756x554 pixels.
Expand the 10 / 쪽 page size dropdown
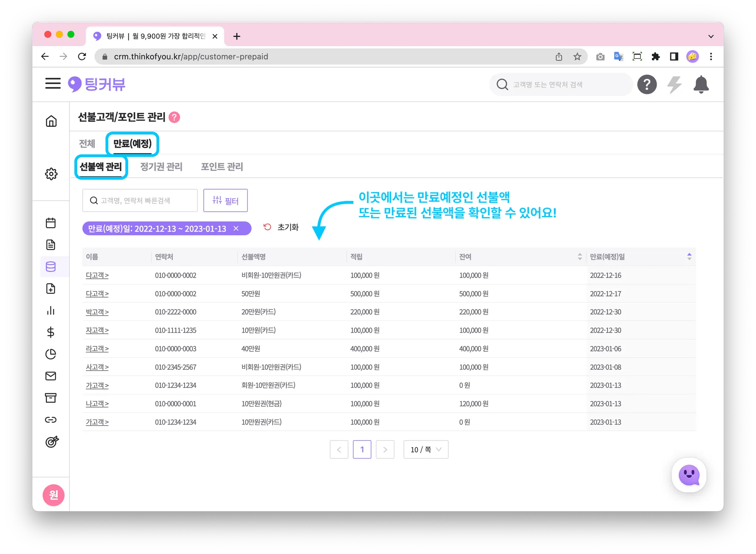426,449
